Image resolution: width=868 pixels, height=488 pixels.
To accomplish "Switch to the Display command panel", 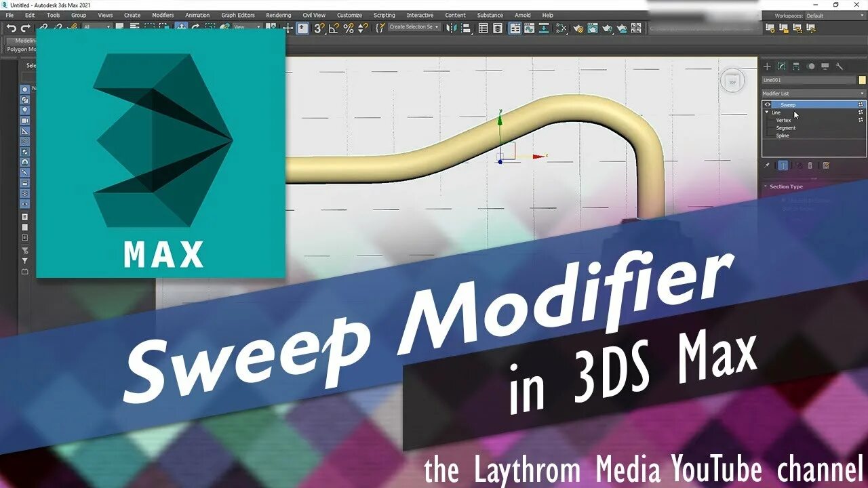I will point(825,66).
